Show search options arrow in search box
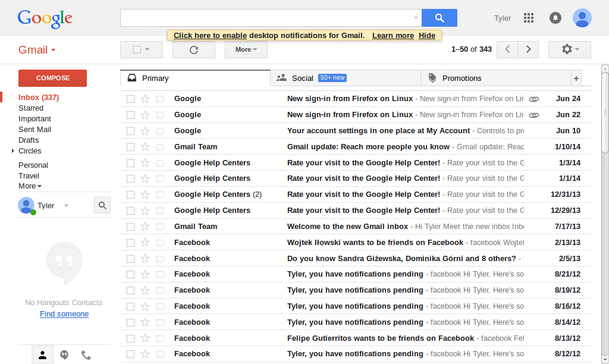 pyautogui.click(x=416, y=18)
